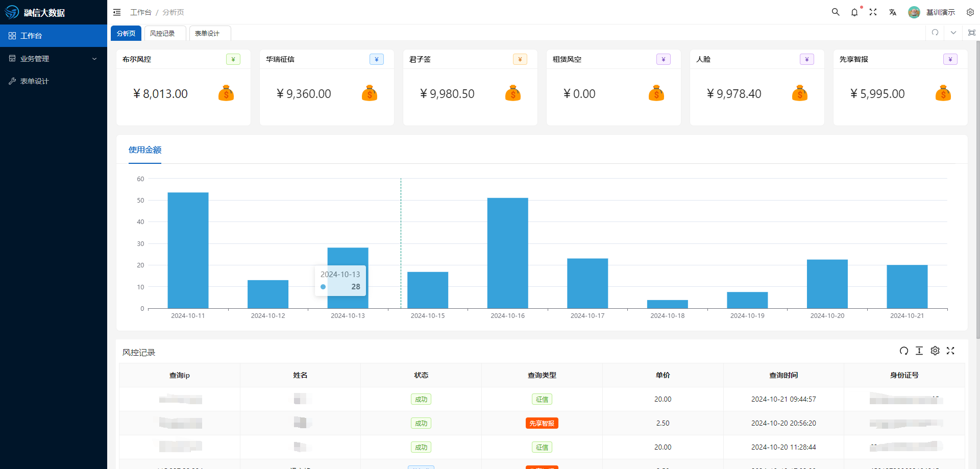Select the 使用金额 chart tab
Image resolution: width=980 pixels, height=469 pixels.
pyautogui.click(x=145, y=150)
